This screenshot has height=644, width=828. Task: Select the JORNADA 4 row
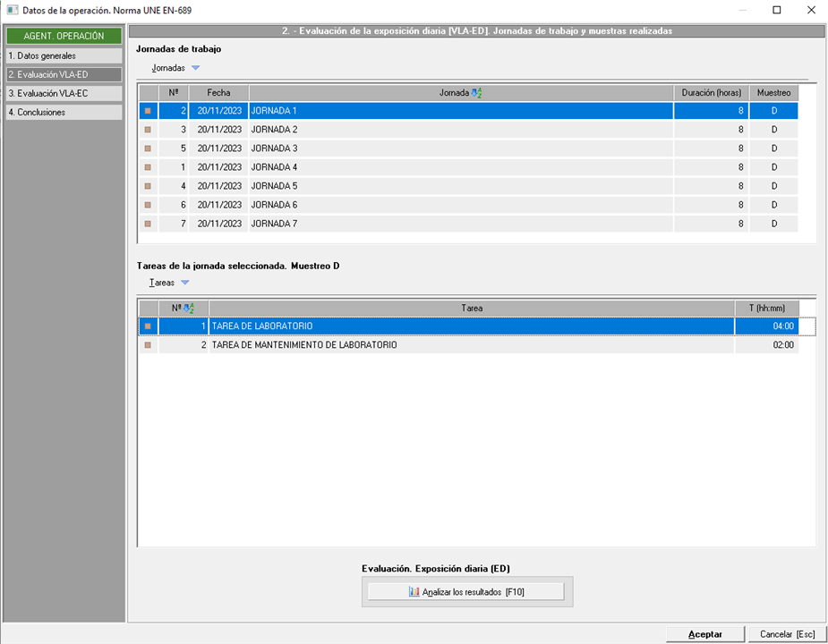[x=460, y=167]
